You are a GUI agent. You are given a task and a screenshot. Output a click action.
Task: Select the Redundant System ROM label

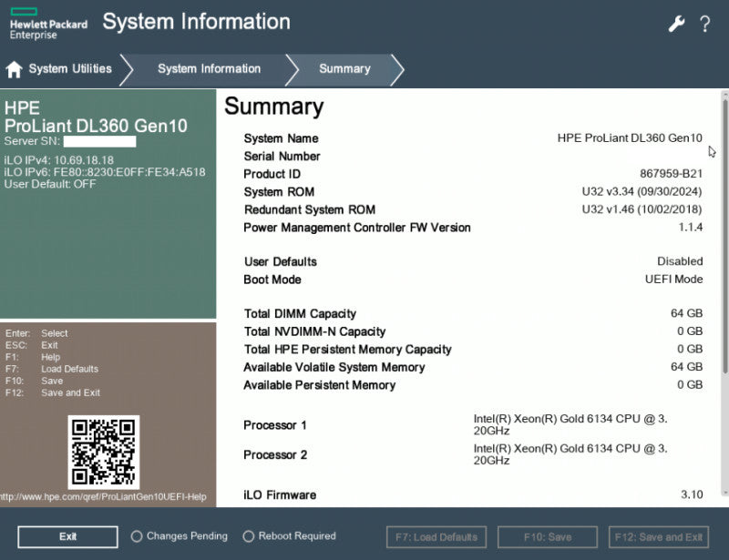pyautogui.click(x=310, y=209)
